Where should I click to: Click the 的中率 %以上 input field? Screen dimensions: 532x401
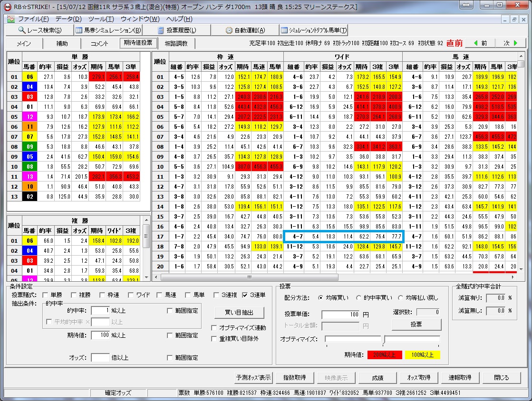click(100, 311)
